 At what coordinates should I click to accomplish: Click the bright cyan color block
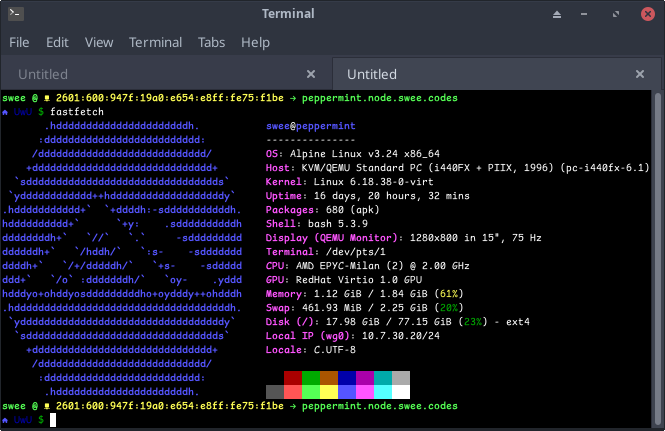click(383, 392)
